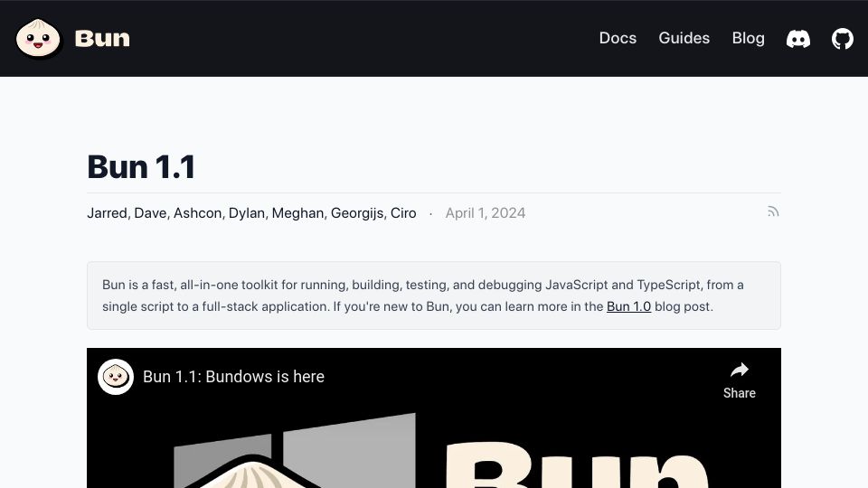
Task: Click the author name Jarred
Action: click(107, 213)
